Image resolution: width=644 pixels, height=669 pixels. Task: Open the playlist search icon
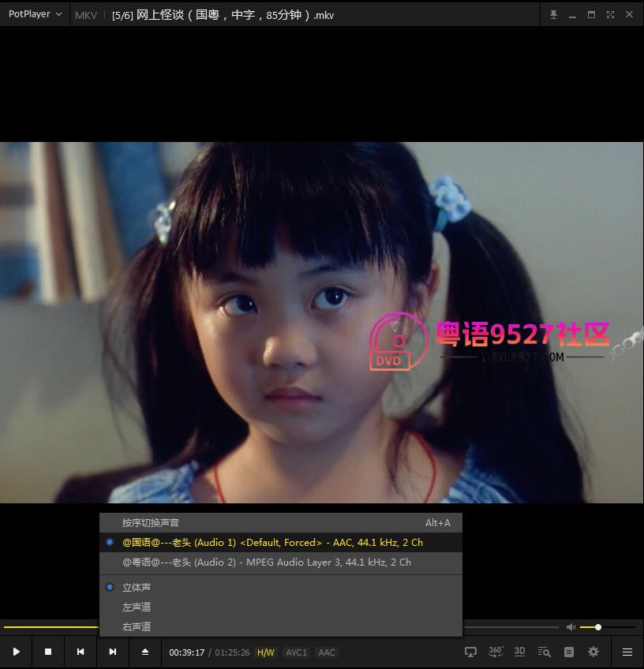pos(544,652)
